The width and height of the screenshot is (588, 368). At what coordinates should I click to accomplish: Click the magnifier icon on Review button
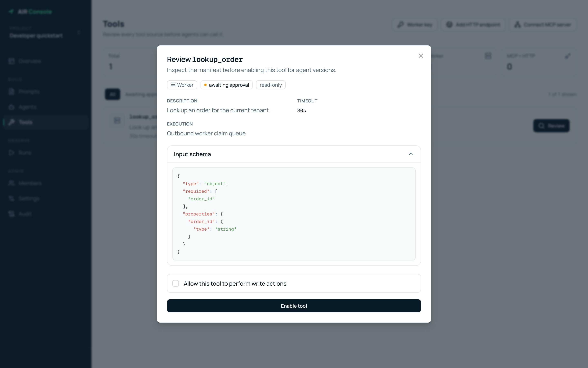(541, 126)
